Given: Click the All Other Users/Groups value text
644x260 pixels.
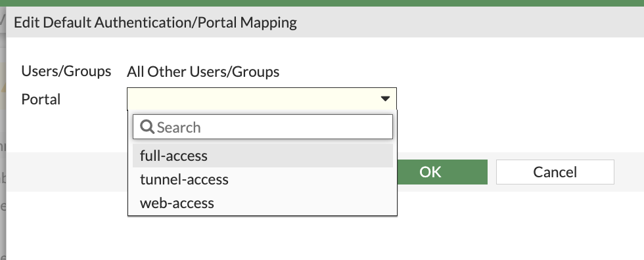Looking at the screenshot, I should point(203,72).
